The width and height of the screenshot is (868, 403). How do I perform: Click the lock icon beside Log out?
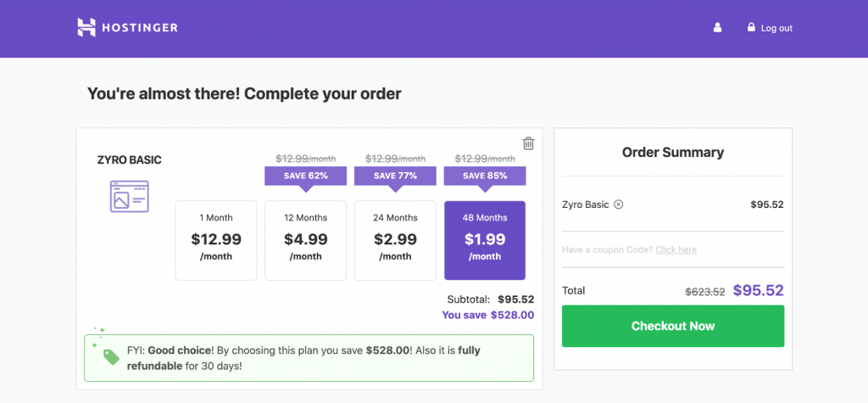click(751, 26)
